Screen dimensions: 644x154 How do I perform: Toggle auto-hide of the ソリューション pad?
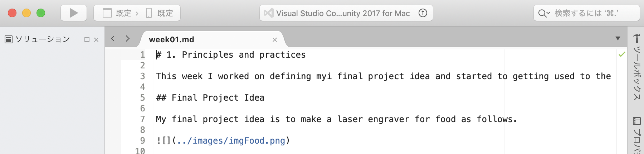point(87,40)
